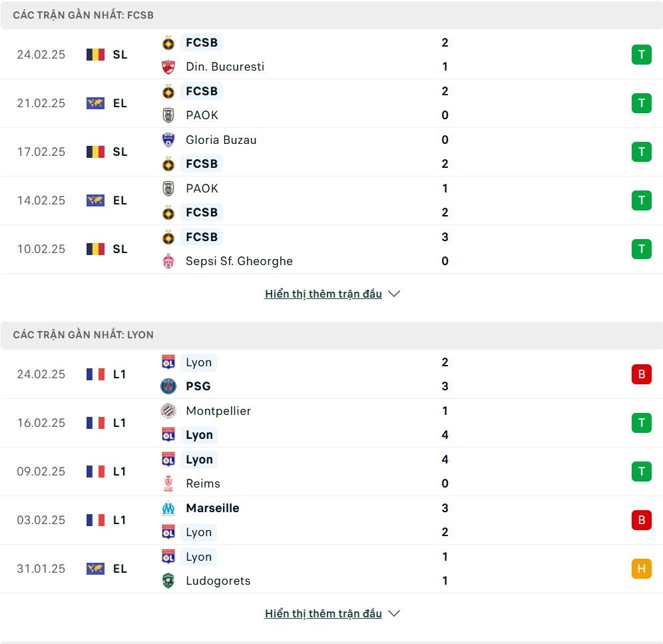Click the red B badge for Lyon-PSG
This screenshot has height=644, width=663.
point(641,374)
